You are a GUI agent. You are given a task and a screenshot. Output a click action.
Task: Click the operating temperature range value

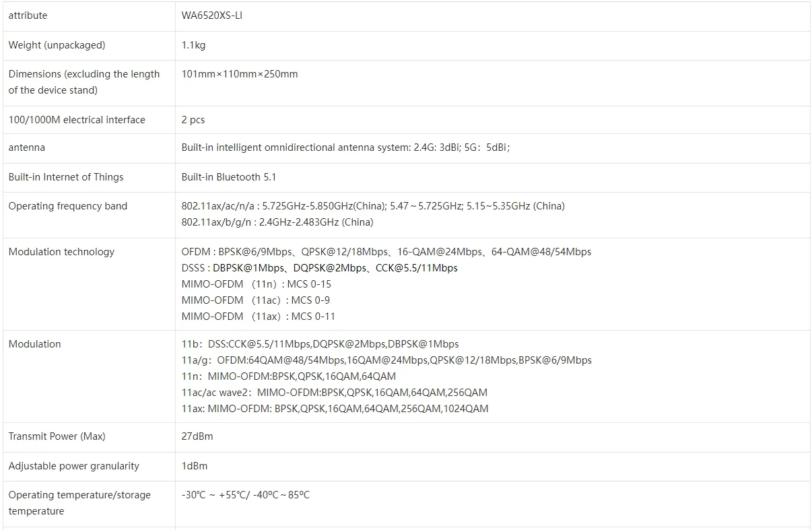click(x=245, y=495)
